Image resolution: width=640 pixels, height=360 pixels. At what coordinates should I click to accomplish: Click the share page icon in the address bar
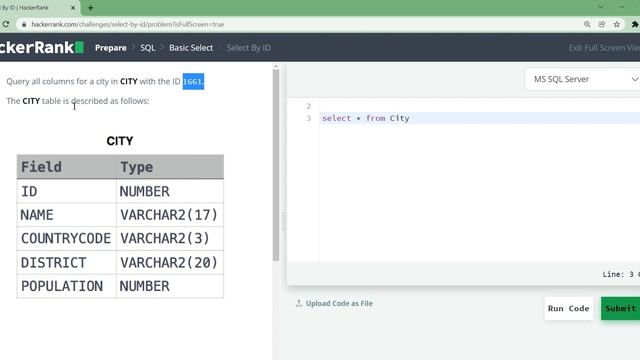coord(602,24)
